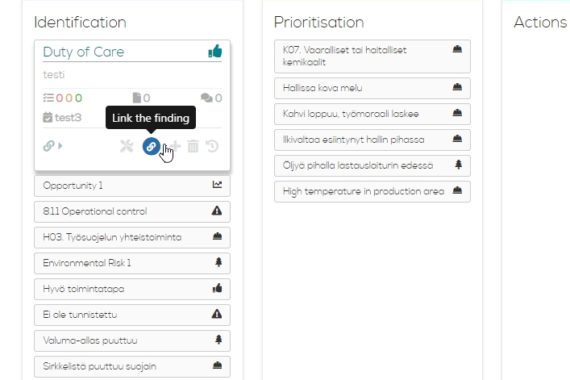Click the thumbs-up icon on Duty of Care

(x=215, y=51)
